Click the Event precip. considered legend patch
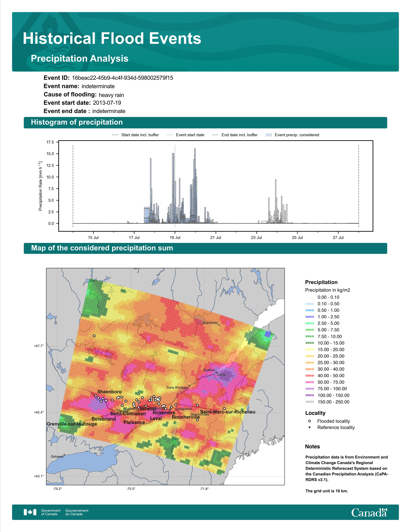 click(269, 135)
